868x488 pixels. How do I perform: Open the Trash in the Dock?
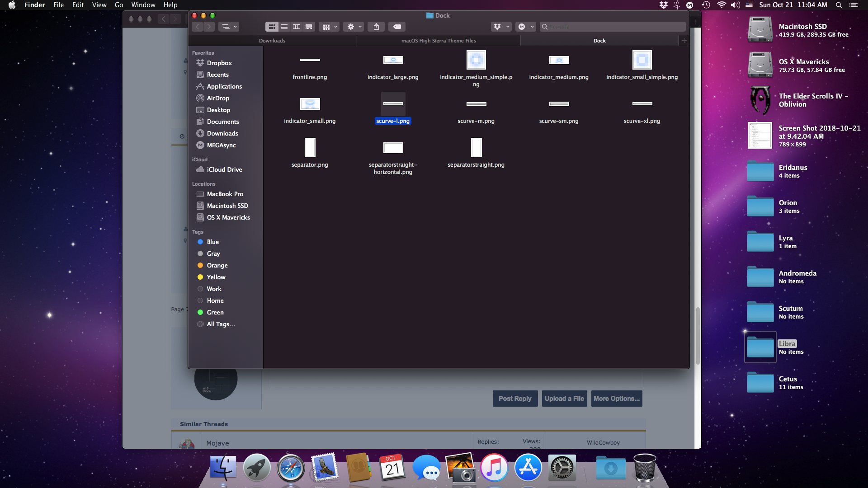(x=645, y=468)
